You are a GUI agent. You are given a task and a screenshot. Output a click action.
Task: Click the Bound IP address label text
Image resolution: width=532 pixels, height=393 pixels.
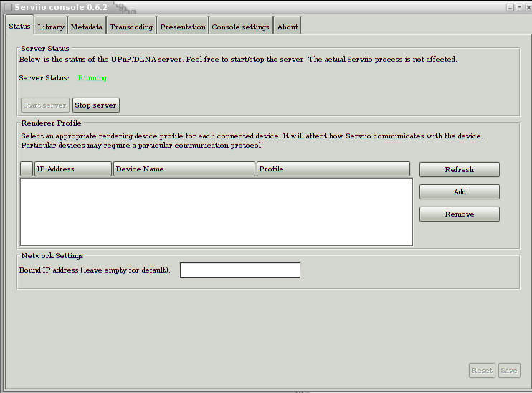[95, 270]
